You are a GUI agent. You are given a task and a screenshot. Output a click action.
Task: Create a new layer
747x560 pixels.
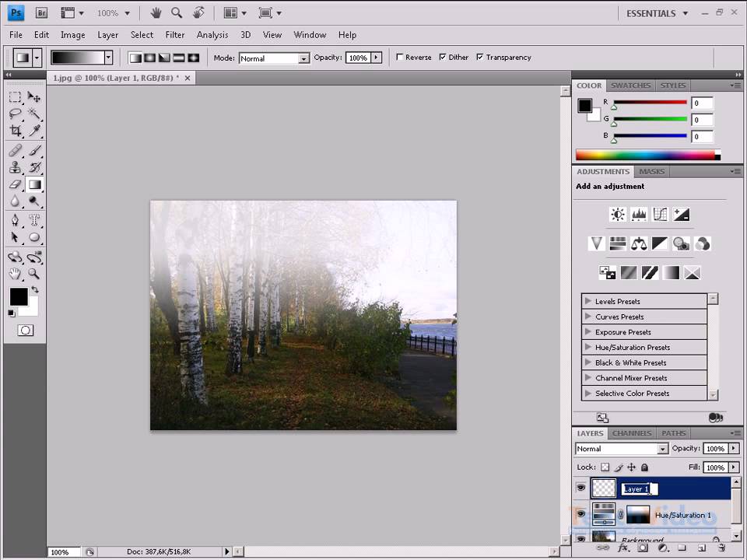tap(702, 548)
